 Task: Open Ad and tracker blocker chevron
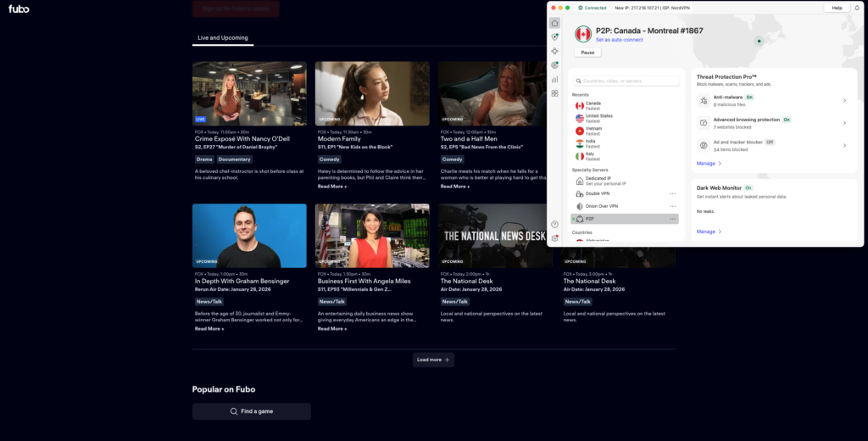[845, 146]
